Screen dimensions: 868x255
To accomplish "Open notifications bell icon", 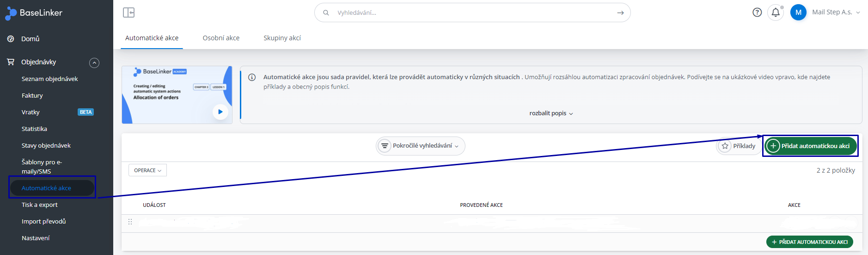I will coord(776,12).
